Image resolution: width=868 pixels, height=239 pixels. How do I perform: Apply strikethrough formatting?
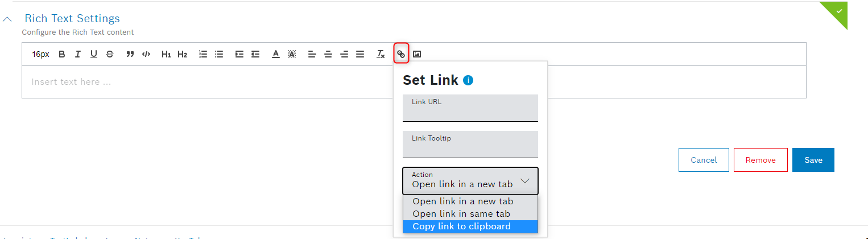(110, 54)
